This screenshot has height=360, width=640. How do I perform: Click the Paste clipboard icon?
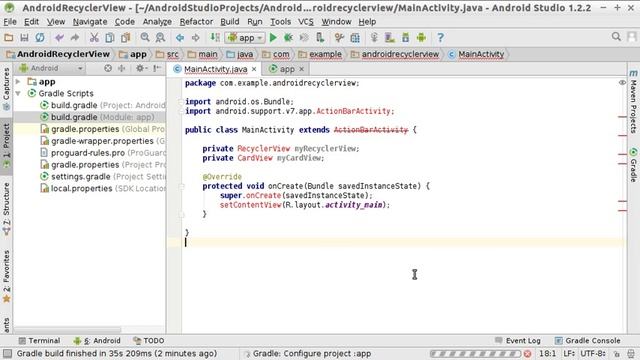tap(125, 38)
